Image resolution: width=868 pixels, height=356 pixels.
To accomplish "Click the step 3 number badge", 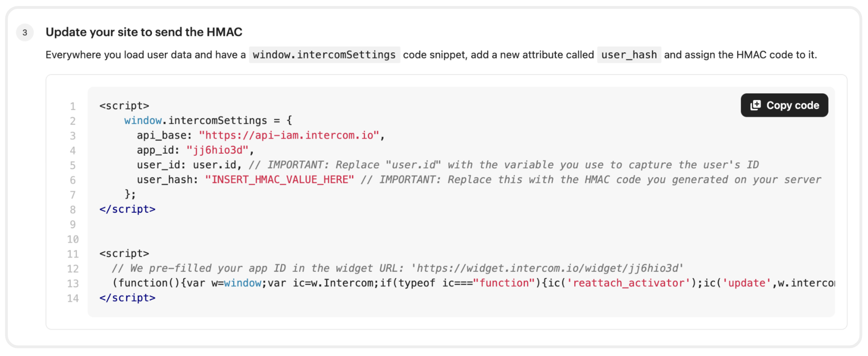I will coord(25,32).
